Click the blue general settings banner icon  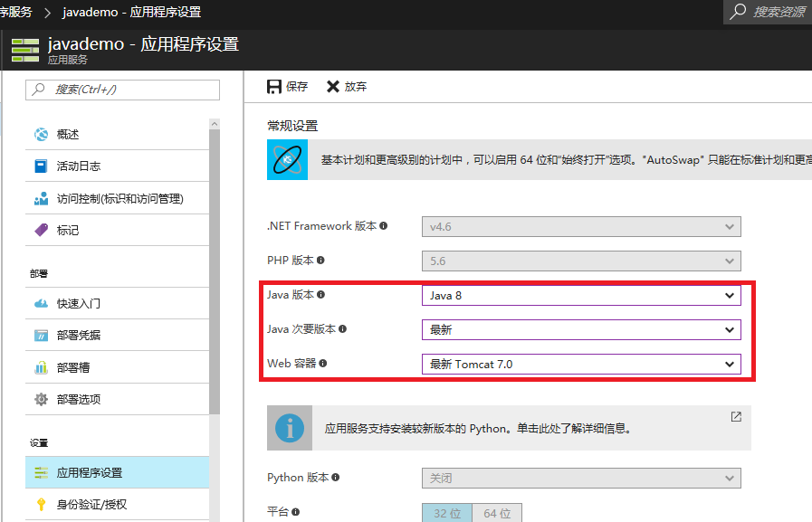(287, 159)
